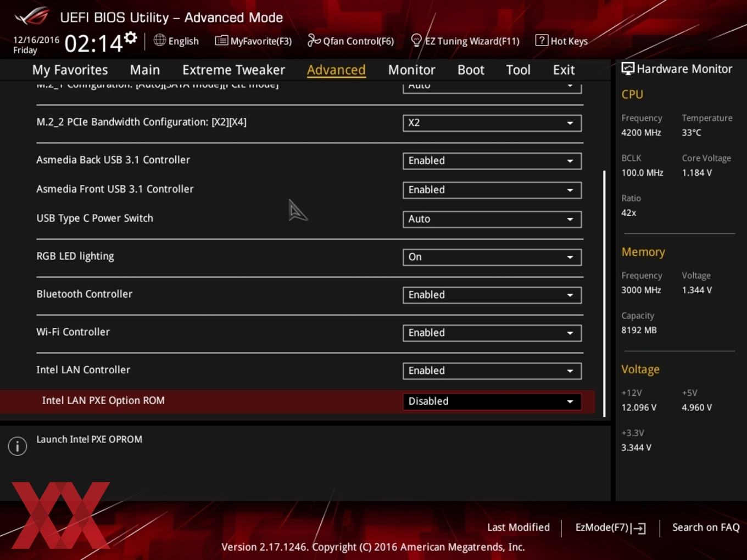This screenshot has height=560, width=747.
Task: Click CPU frequency value 4200 MHz
Action: click(x=641, y=132)
